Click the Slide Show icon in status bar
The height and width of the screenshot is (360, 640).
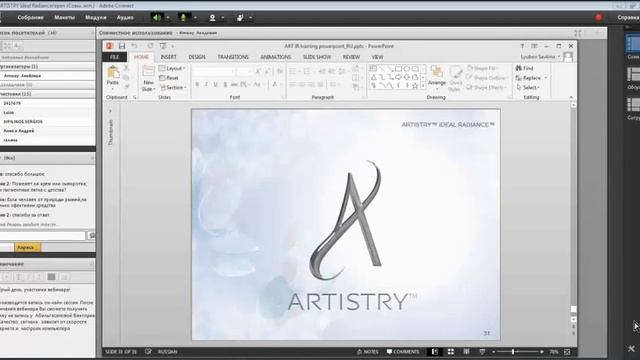(482, 351)
